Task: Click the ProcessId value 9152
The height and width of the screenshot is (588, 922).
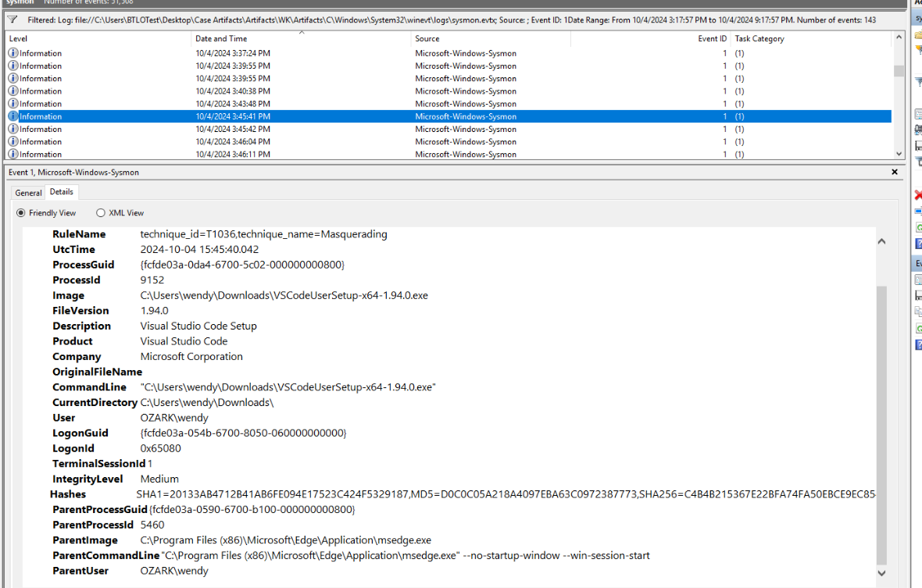Action: pos(152,280)
